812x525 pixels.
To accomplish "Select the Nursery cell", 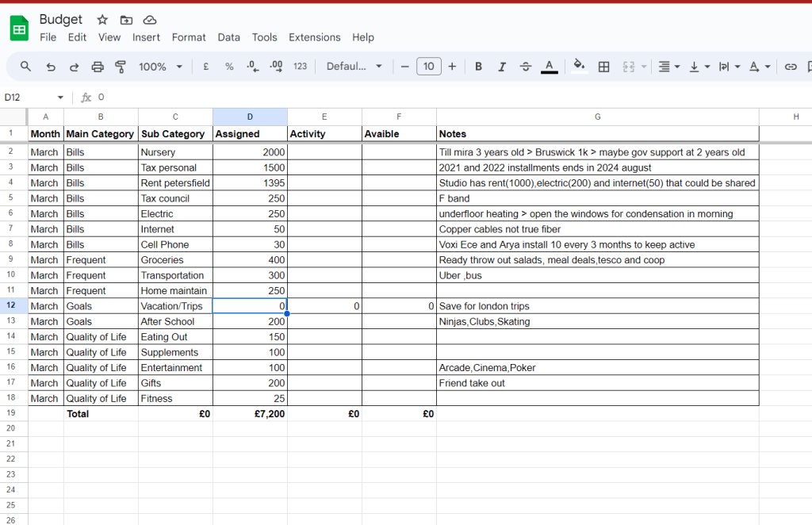I will (x=175, y=151).
